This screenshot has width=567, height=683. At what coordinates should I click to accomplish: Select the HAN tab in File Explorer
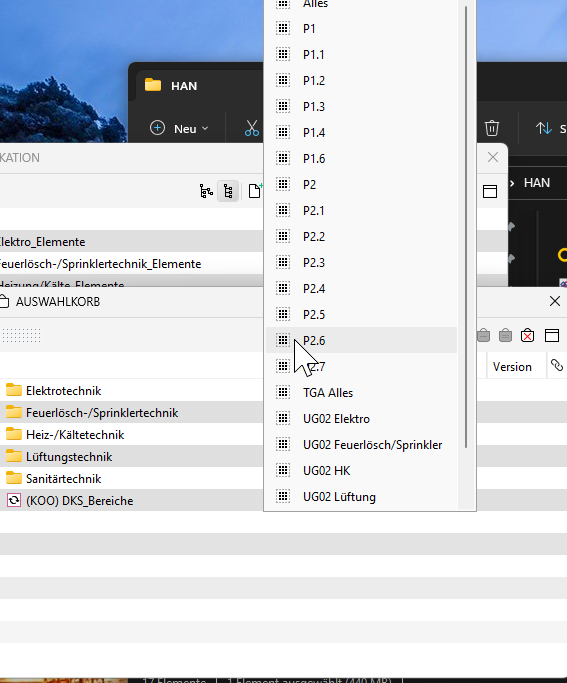184,86
